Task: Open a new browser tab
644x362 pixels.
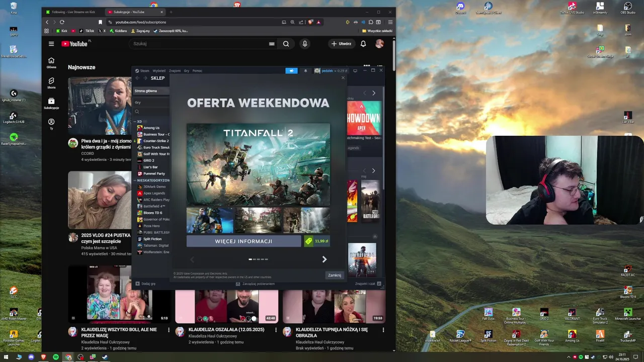Action: click(x=171, y=12)
